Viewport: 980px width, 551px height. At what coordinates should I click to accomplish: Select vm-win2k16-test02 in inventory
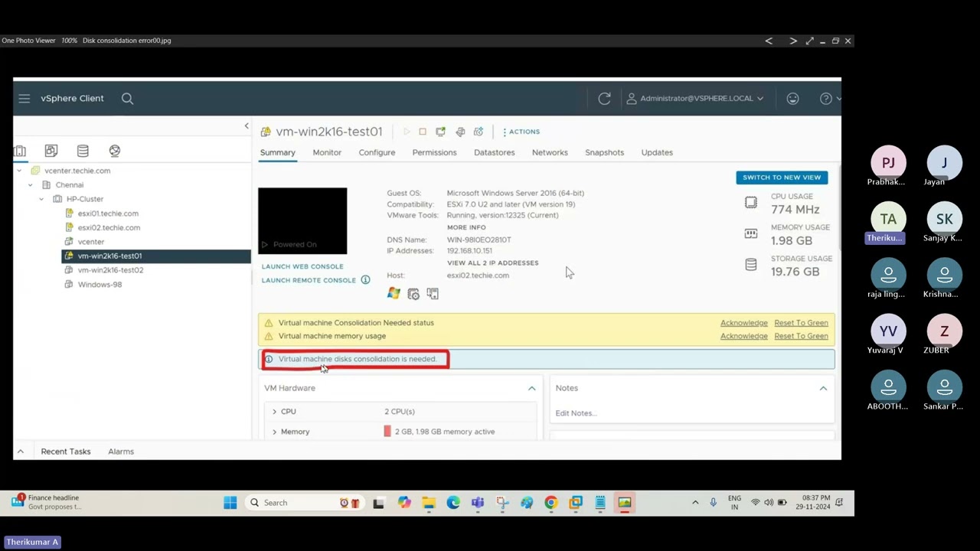point(110,270)
